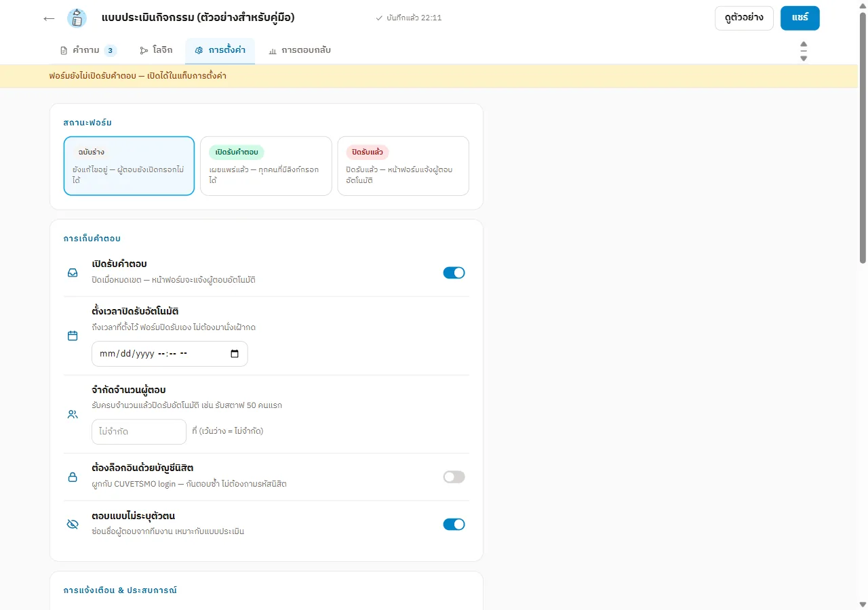
Task: Click the padlock icon beside 'ต้องล็อกอินด้วยบัญชีนิสิต'
Action: pos(73,477)
